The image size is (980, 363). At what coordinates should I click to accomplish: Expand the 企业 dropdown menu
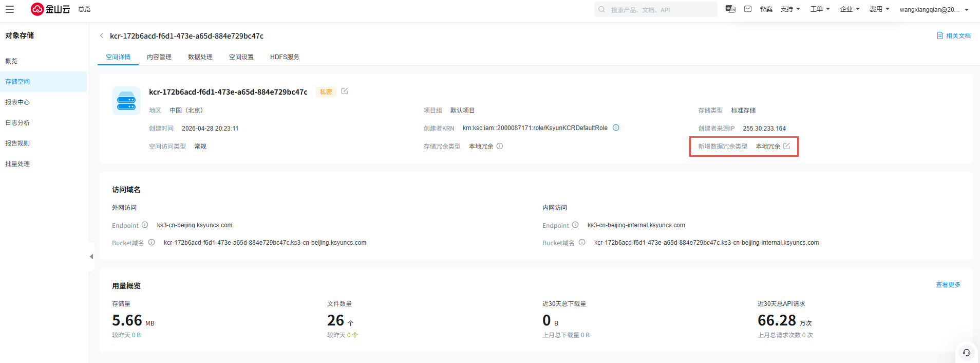click(850, 9)
